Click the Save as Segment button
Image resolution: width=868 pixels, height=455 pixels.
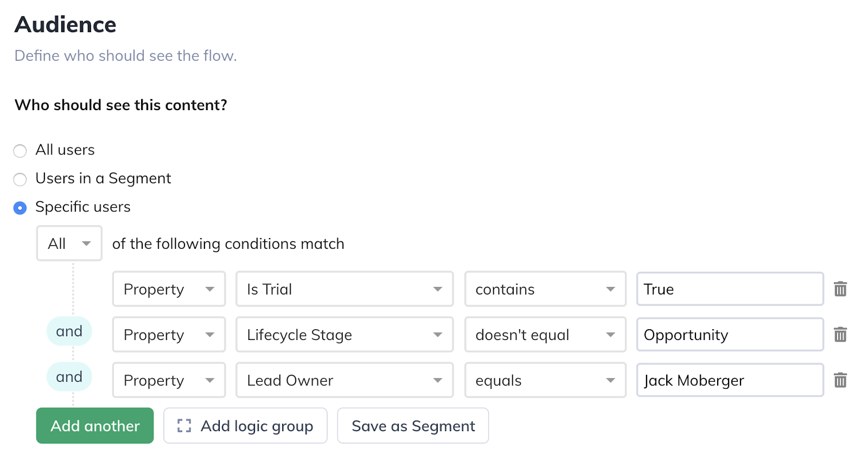click(413, 426)
